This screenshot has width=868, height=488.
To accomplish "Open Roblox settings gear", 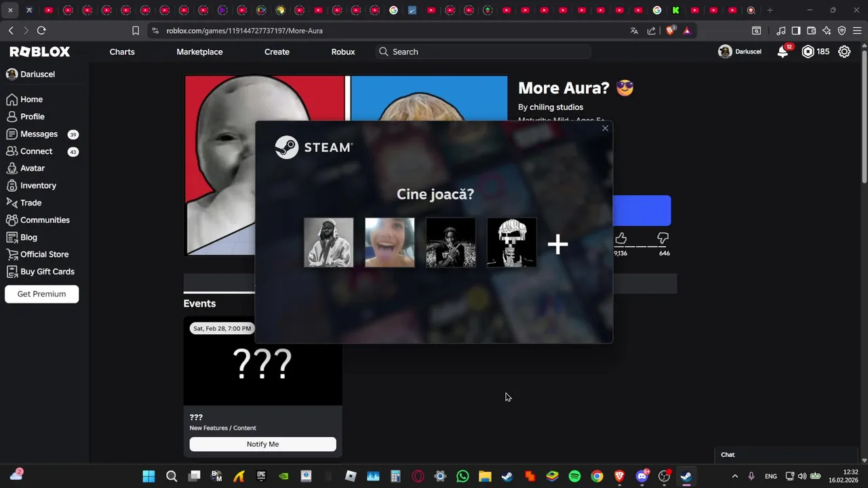I will click(844, 52).
